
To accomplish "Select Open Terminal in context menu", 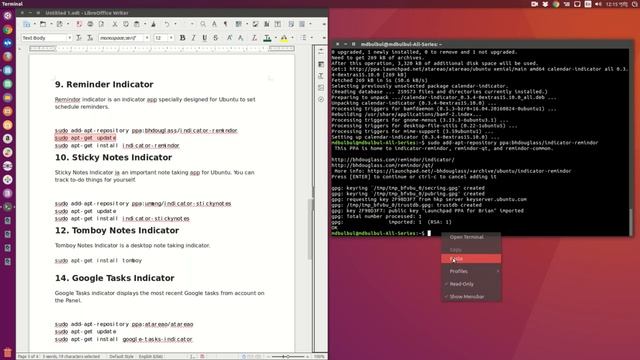I will click(x=471, y=237).
